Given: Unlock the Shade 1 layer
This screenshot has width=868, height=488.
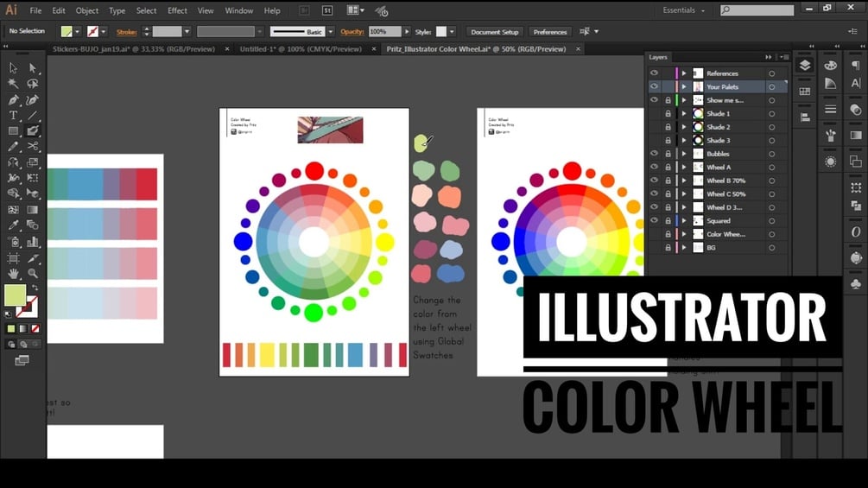Looking at the screenshot, I should [668, 114].
